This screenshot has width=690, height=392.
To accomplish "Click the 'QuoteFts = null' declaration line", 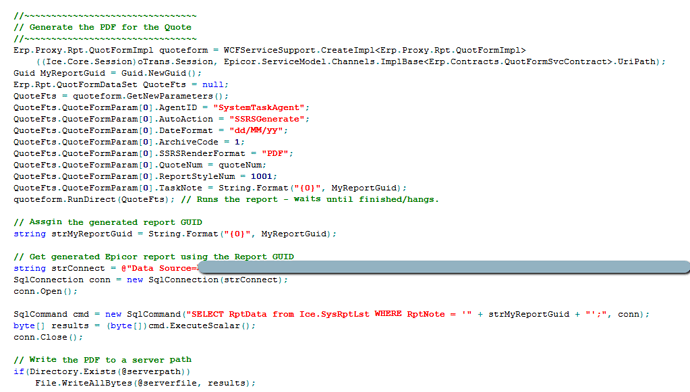I will tap(121, 84).
